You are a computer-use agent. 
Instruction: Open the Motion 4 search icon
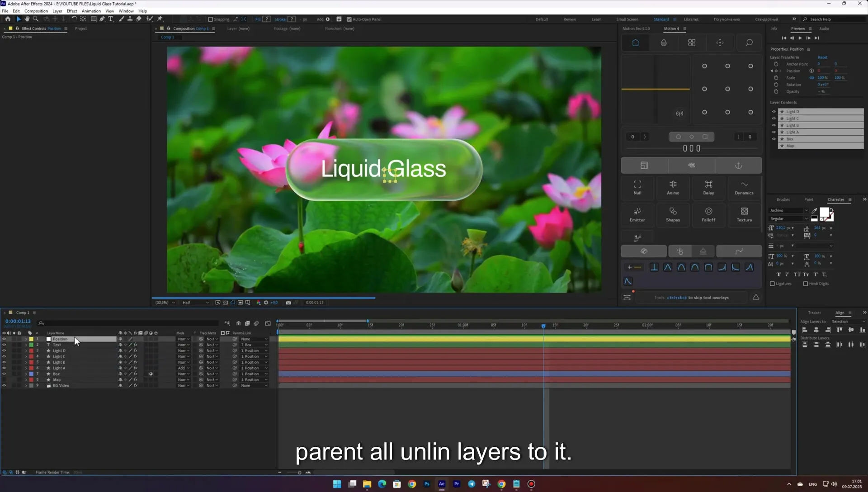[749, 43]
